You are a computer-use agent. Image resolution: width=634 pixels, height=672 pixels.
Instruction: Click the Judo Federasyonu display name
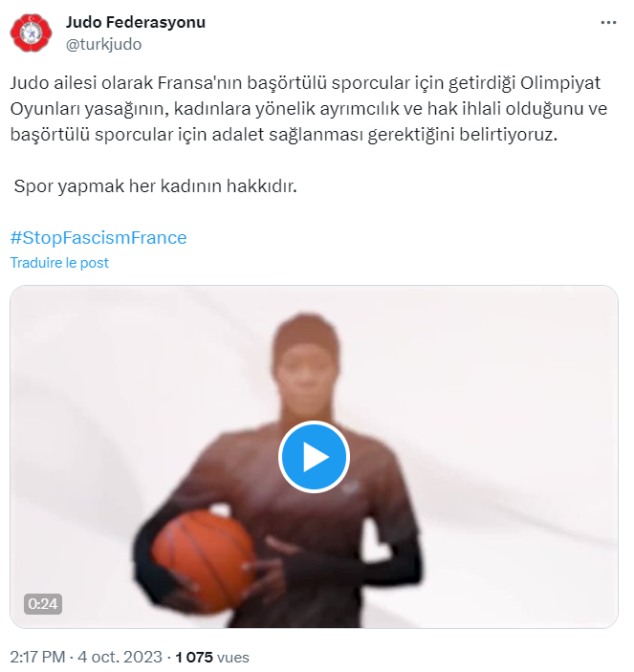(x=136, y=22)
